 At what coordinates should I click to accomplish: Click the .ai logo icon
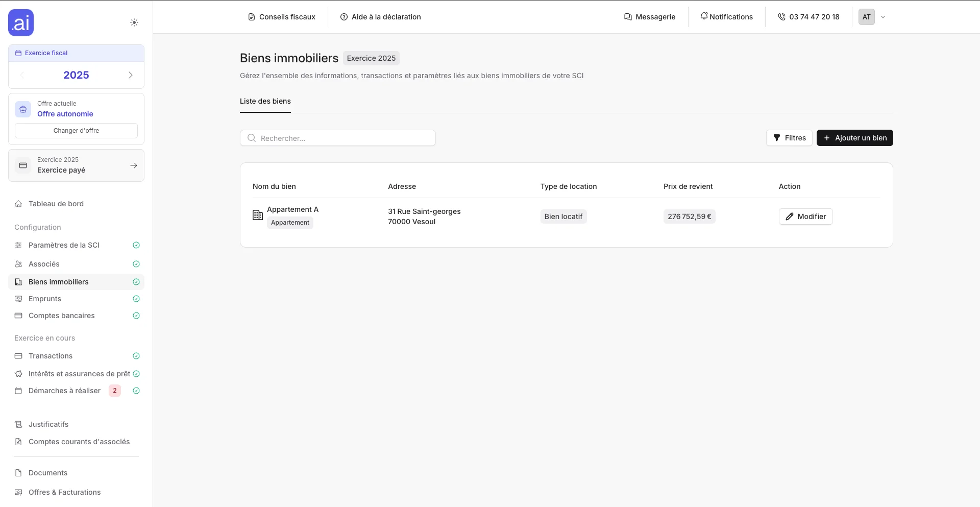click(21, 22)
